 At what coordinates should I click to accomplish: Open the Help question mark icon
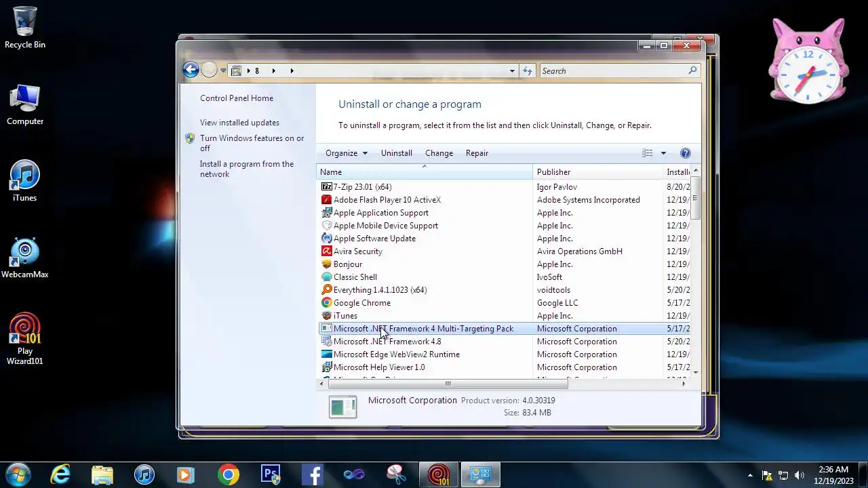[685, 153]
